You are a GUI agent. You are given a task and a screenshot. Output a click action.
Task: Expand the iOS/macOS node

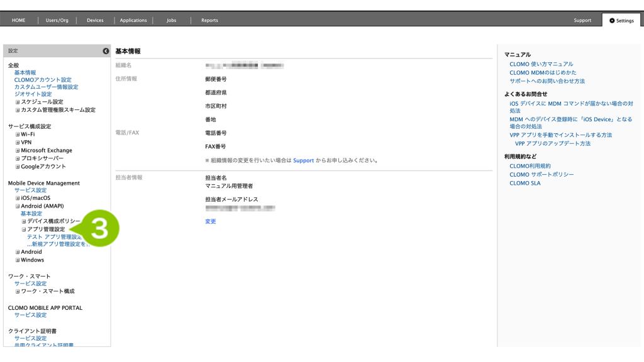pyautogui.click(x=18, y=198)
